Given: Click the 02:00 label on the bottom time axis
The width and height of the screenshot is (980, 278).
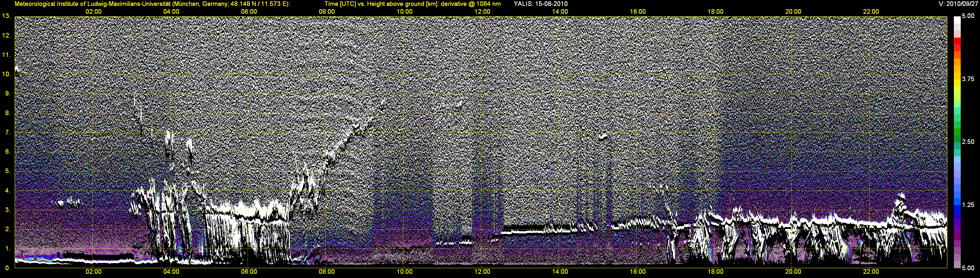Looking at the screenshot, I should click(93, 272).
